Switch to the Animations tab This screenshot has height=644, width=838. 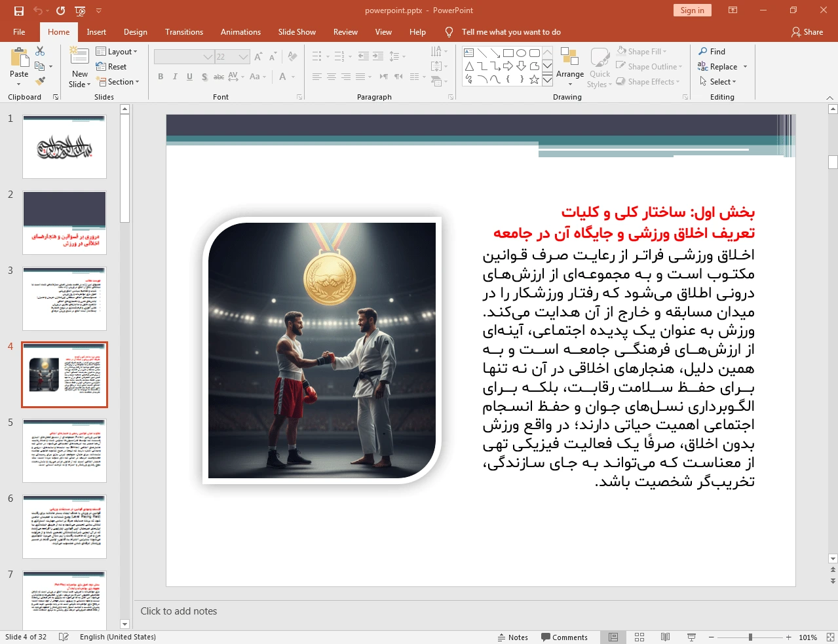tap(240, 31)
